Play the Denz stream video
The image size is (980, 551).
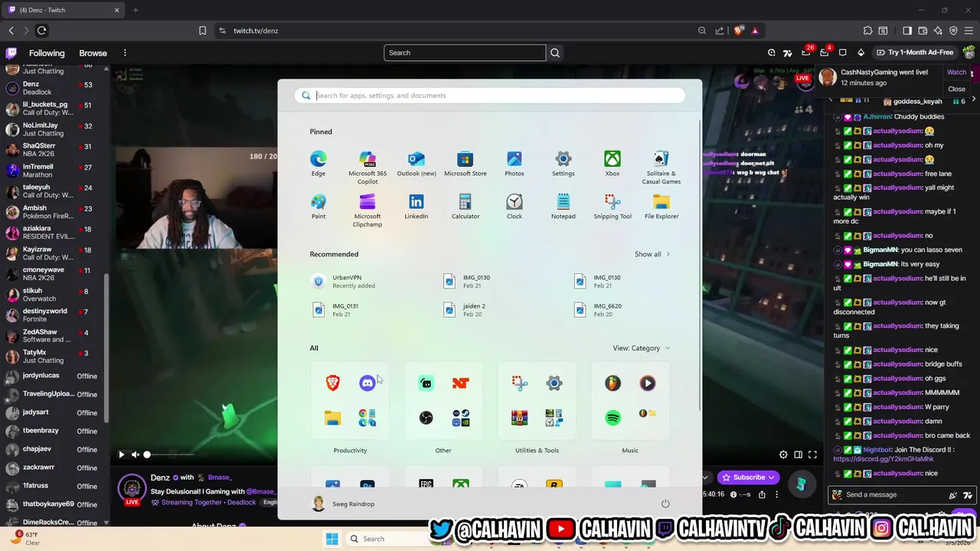click(x=121, y=455)
